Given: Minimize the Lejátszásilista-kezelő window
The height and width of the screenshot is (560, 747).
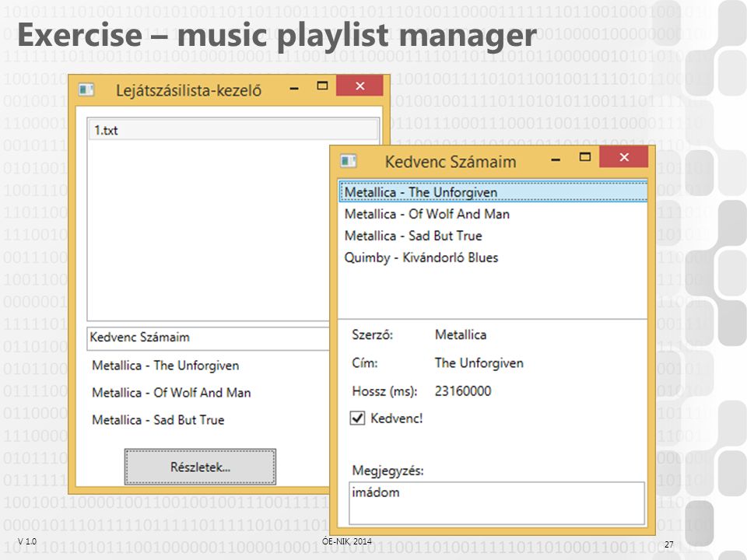Looking at the screenshot, I should pyautogui.click(x=294, y=88).
